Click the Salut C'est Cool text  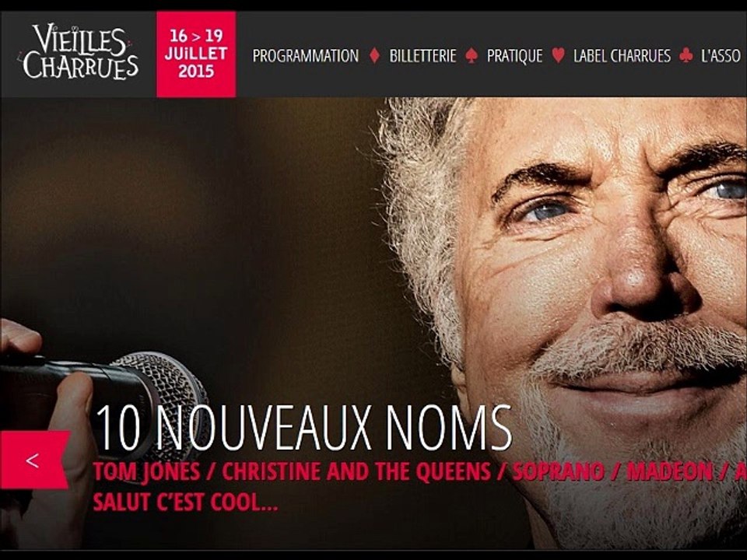185,502
